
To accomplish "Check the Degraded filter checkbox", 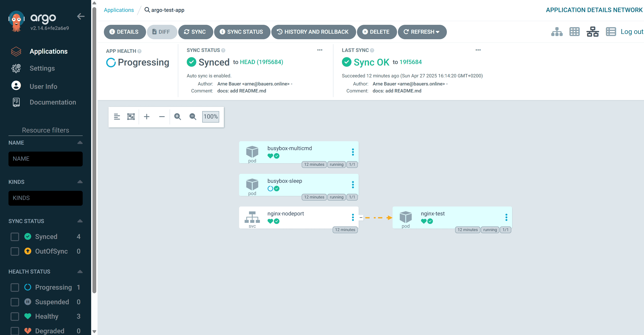I will 15,331.
